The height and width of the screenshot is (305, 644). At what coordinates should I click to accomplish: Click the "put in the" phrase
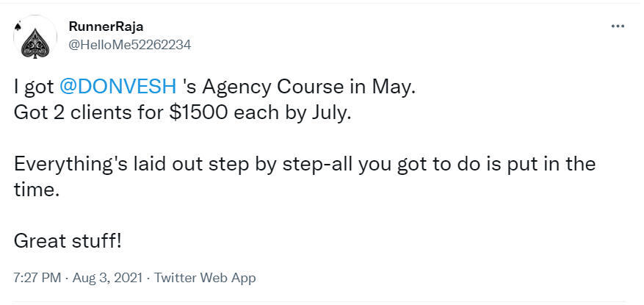point(558,164)
